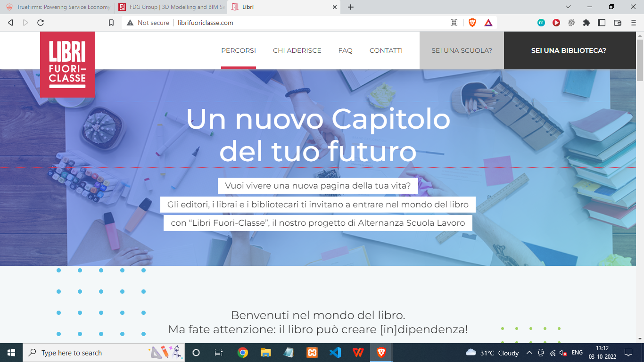Open the FAQ menu item
The height and width of the screenshot is (362, 644).
click(346, 50)
